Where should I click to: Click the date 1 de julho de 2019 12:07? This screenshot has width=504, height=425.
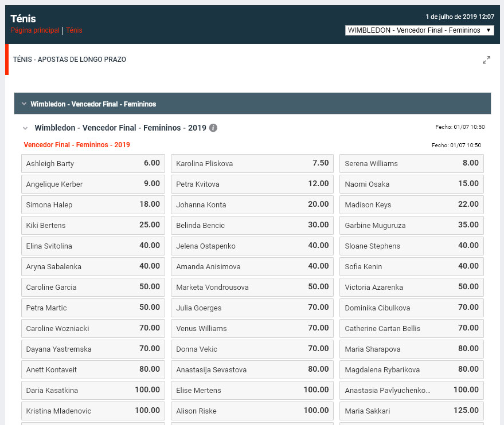[x=460, y=17]
